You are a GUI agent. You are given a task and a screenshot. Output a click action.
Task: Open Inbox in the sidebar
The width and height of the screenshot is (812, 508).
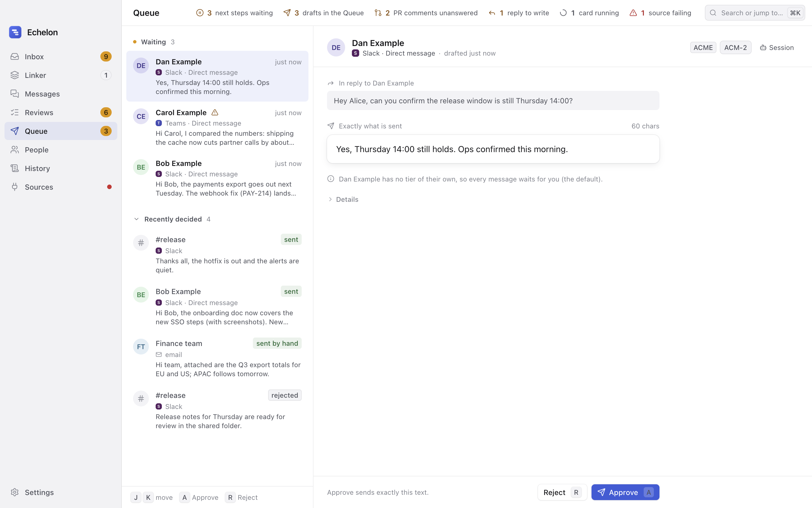point(61,56)
